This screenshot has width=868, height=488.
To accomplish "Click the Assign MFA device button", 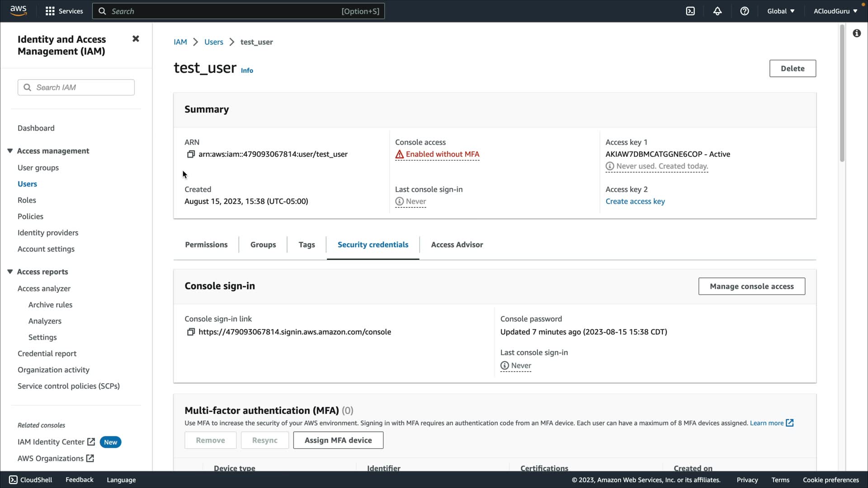I will pos(338,440).
